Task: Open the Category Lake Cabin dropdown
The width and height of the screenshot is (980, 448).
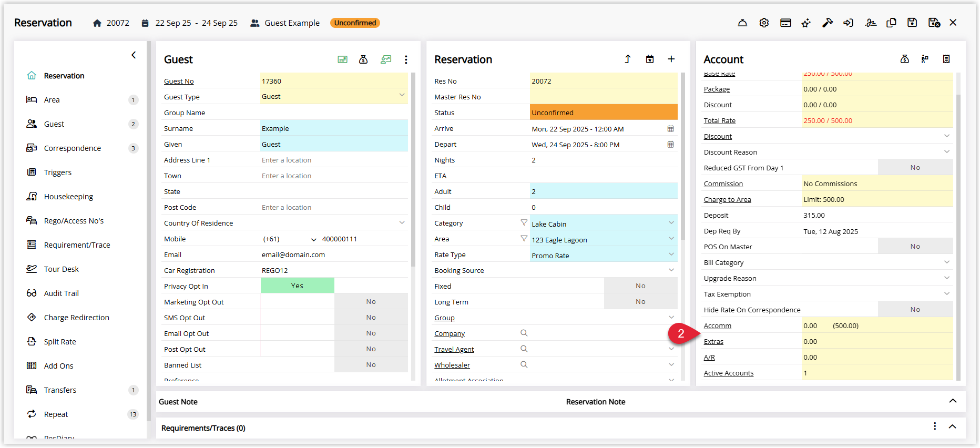Action: pos(671,223)
